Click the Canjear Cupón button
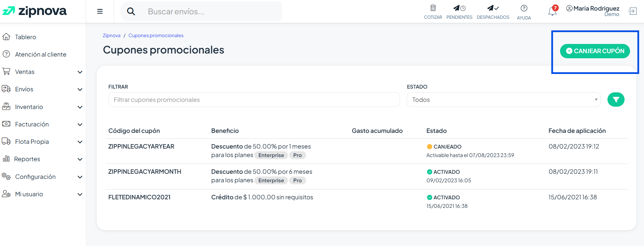 tap(595, 51)
